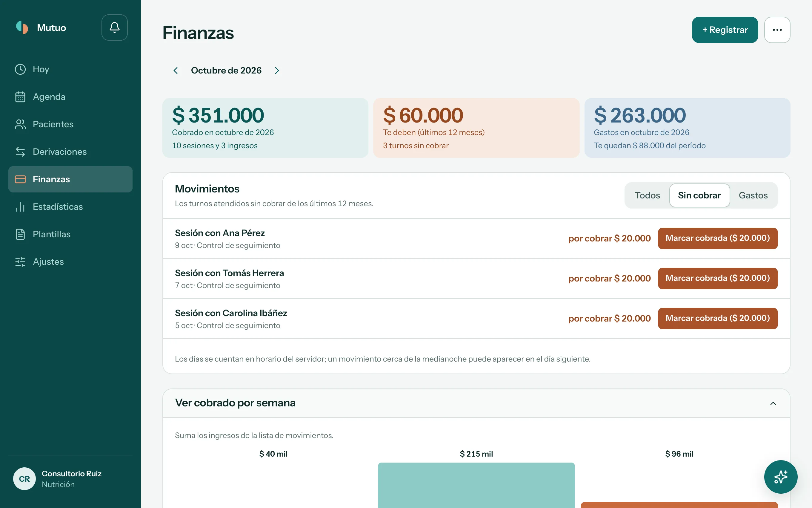Viewport: 812px width, 508px height.
Task: Click the Agenda calendar icon
Action: tap(20, 97)
